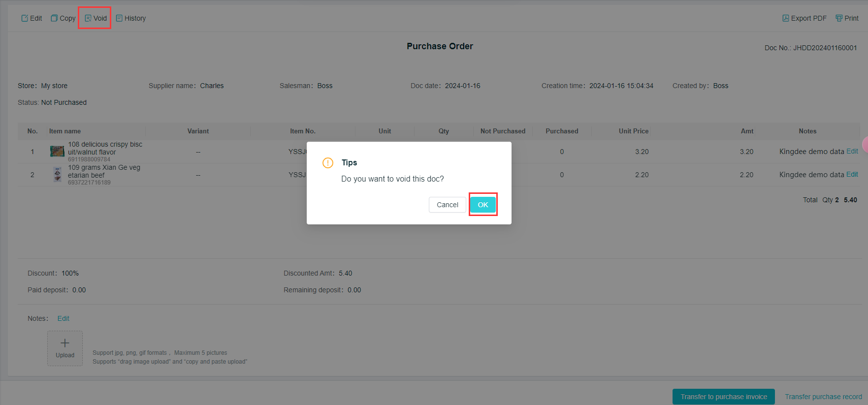Click the warning icon in Tips dialog
This screenshot has width=868, height=405.
(328, 163)
